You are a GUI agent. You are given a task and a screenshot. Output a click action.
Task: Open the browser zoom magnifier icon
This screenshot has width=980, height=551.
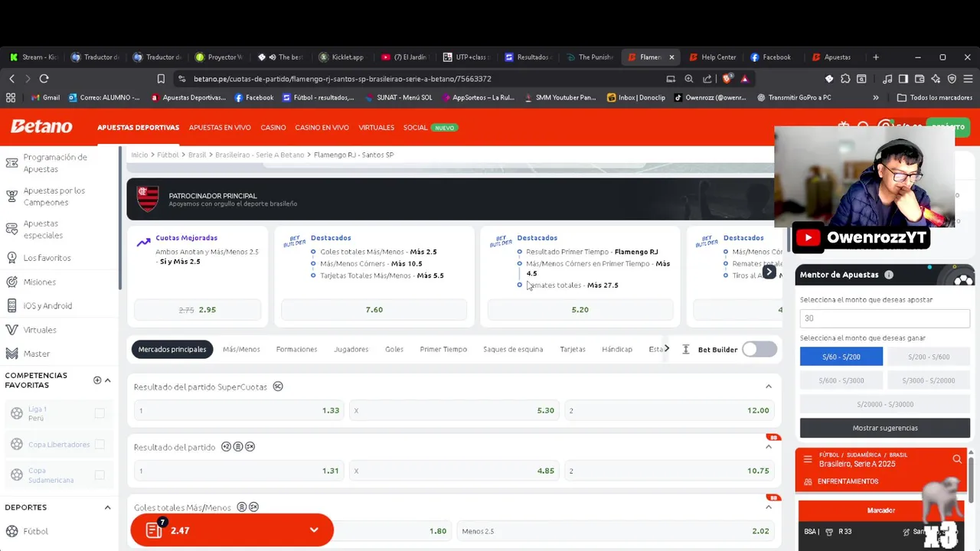688,79
